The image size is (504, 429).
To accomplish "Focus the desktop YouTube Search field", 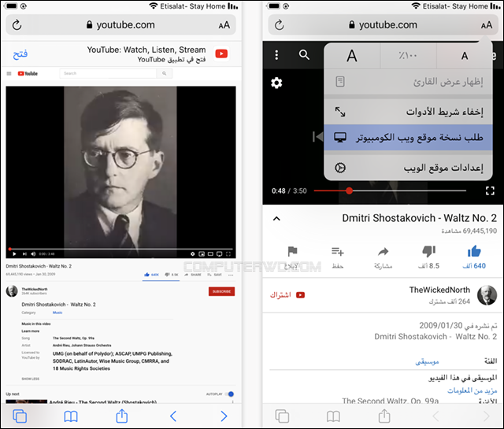I will point(108,73).
